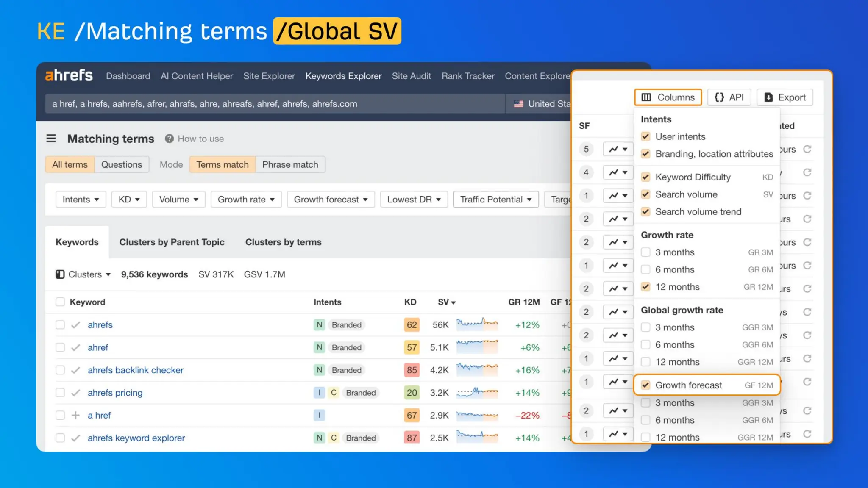
Task: Click the KD badge 20 for ahrefs pricing
Action: [x=412, y=393]
